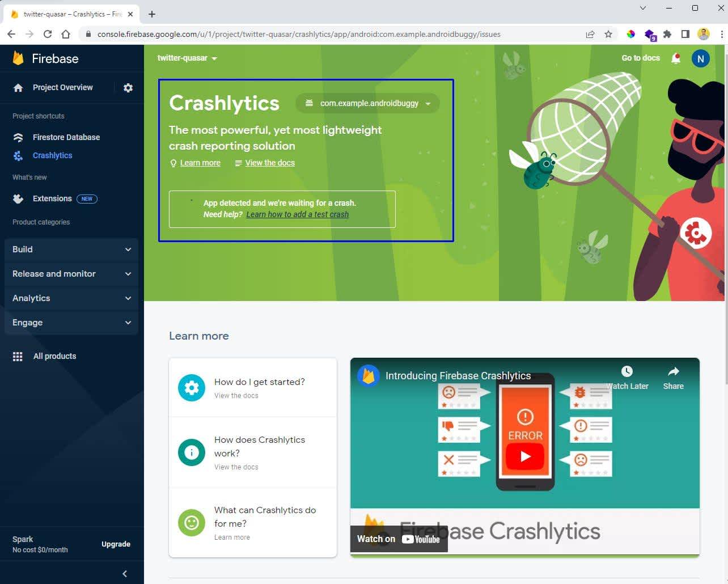Open the How does Crashlytics work card
The height and width of the screenshot is (584, 728).
pos(253,452)
